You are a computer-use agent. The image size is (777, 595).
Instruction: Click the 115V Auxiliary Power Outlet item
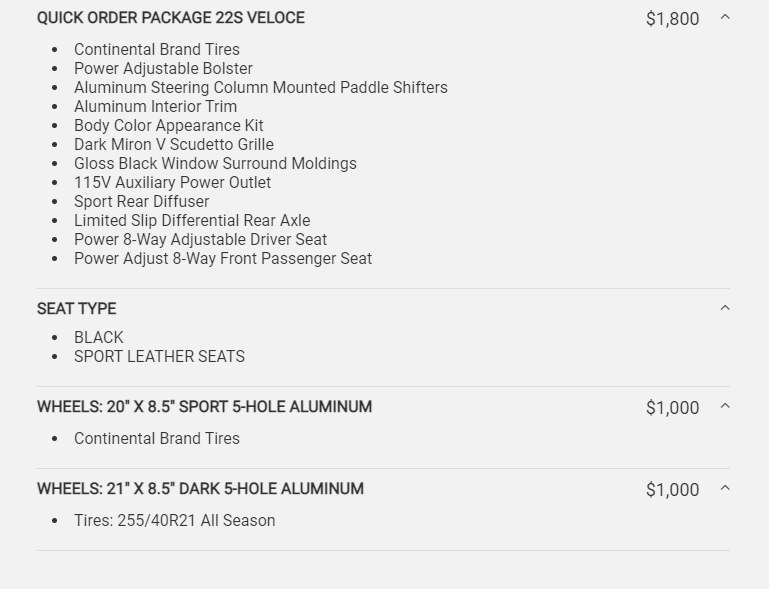tap(172, 182)
